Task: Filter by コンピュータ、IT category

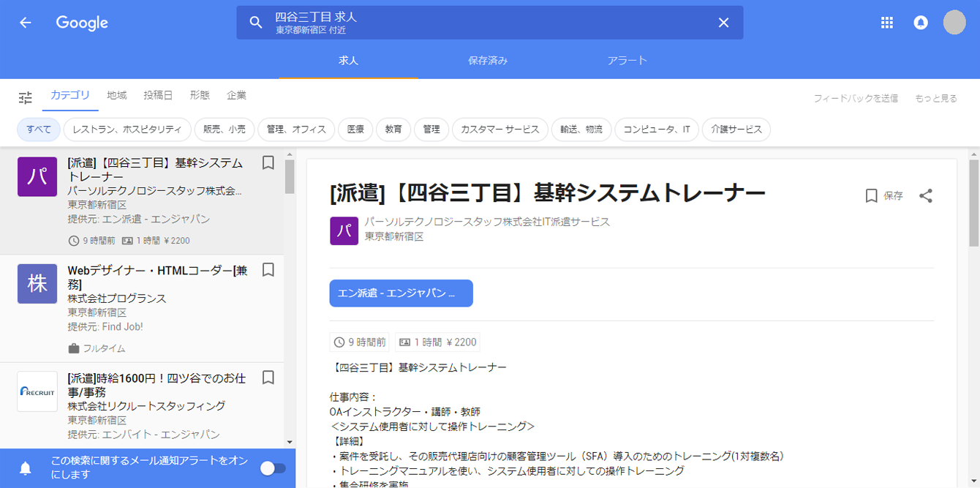Action: [657, 129]
